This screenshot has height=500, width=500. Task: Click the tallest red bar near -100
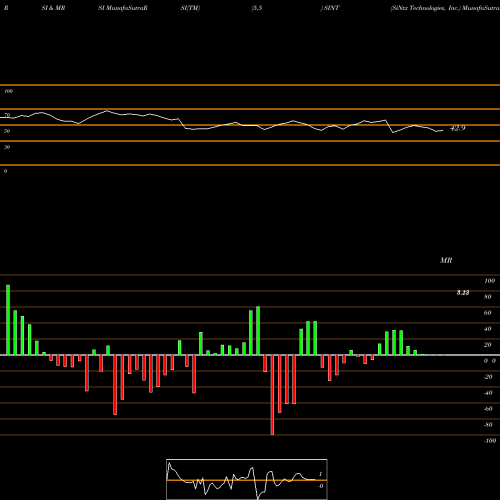click(272, 395)
